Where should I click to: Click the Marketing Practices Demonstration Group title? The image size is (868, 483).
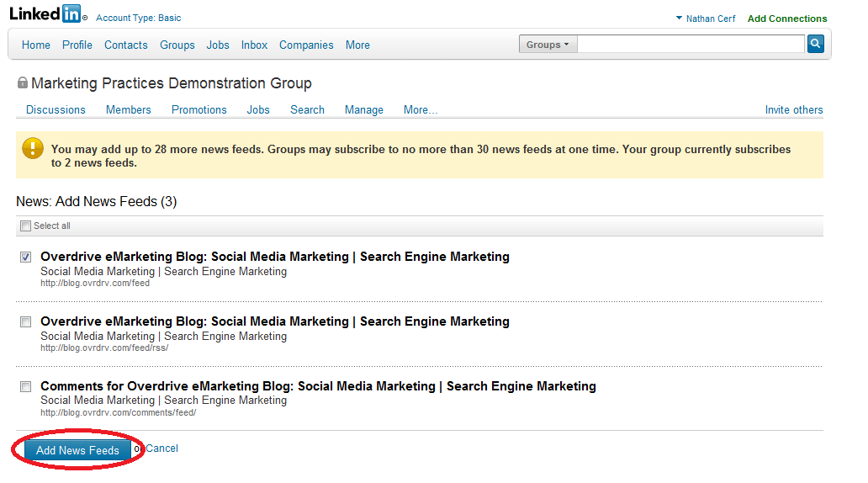point(171,83)
